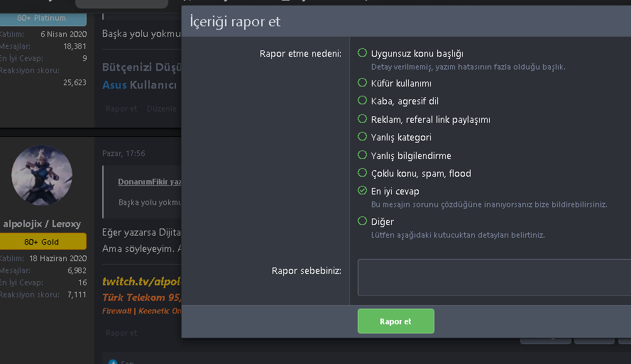The width and height of the screenshot is (631, 364).
Task: Click the "80+ Platinum" user badge
Action: [x=41, y=18]
